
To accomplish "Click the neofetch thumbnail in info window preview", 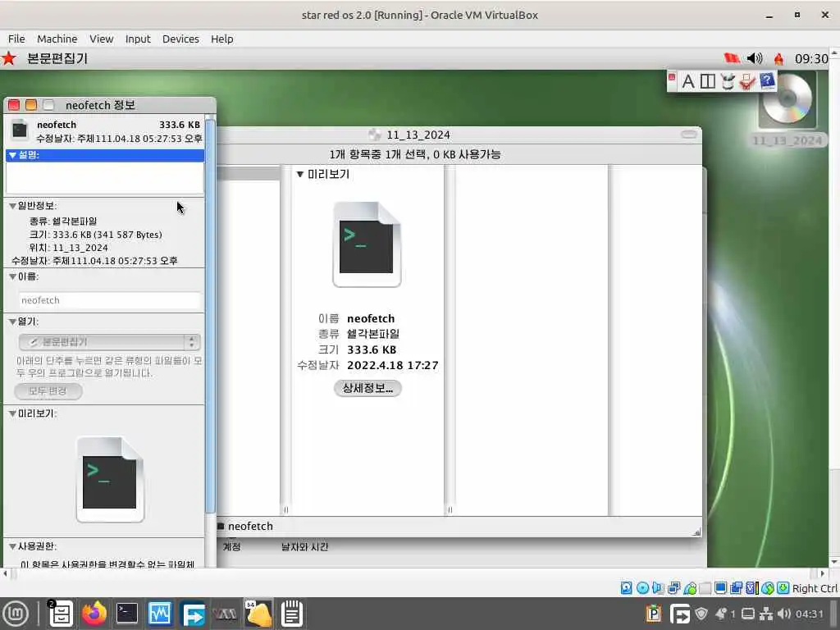I will [x=110, y=479].
